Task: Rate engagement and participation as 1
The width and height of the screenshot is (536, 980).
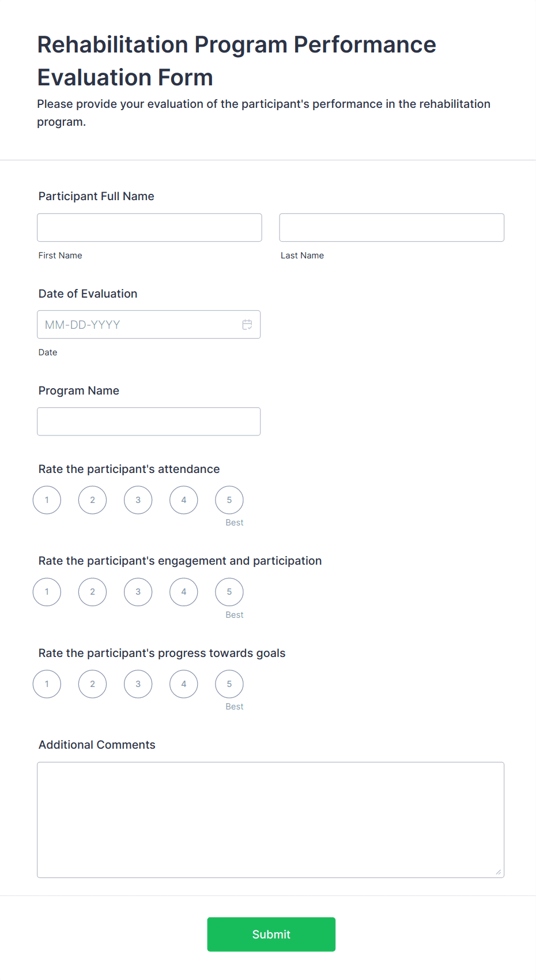Action: pyautogui.click(x=47, y=591)
